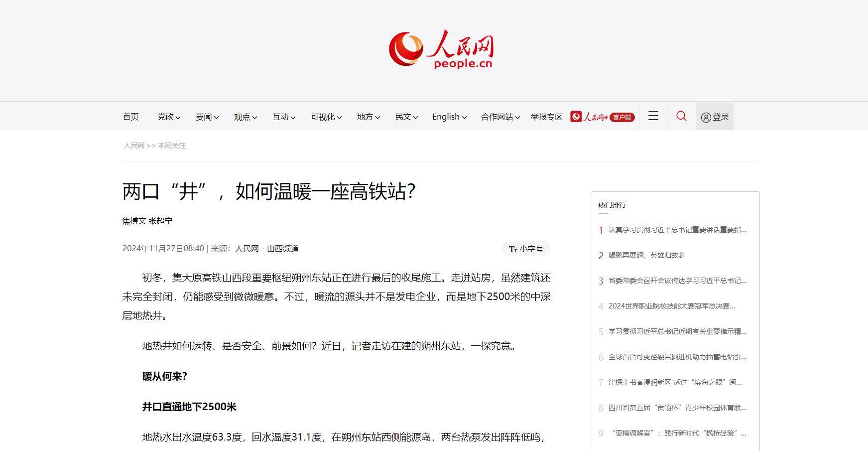
Task: Expand the 要闻 dropdown menu
Action: coord(207,117)
